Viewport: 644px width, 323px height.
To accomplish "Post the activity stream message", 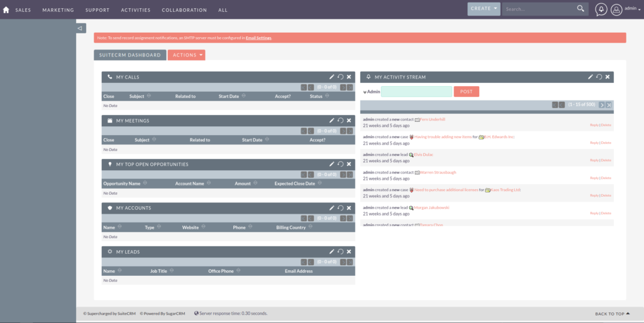I will point(466,92).
